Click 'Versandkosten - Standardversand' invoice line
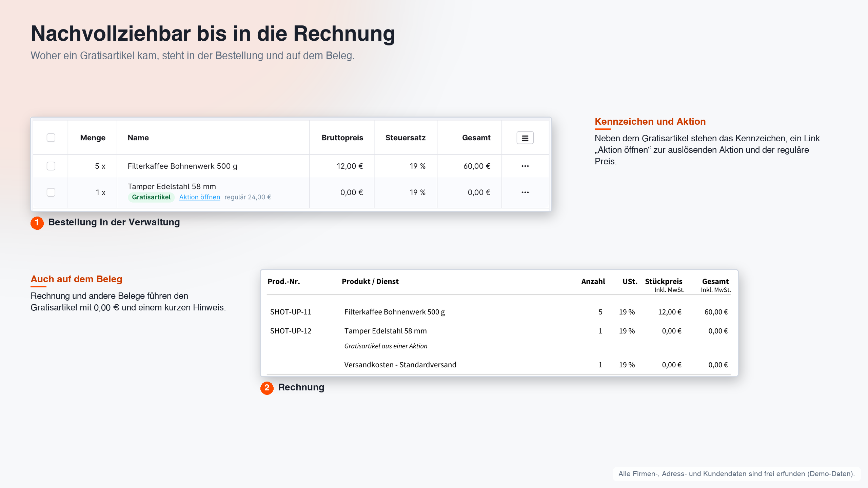The height and width of the screenshot is (488, 868). pos(400,365)
